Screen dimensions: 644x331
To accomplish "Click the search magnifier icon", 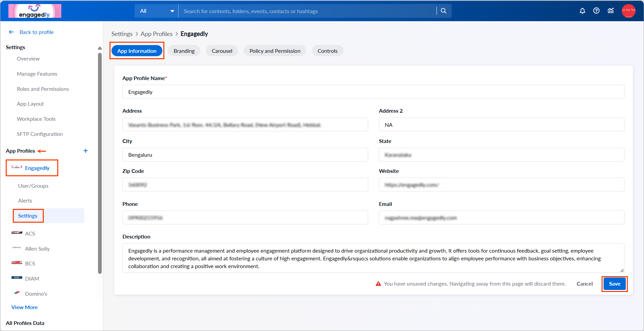I will tap(444, 11).
